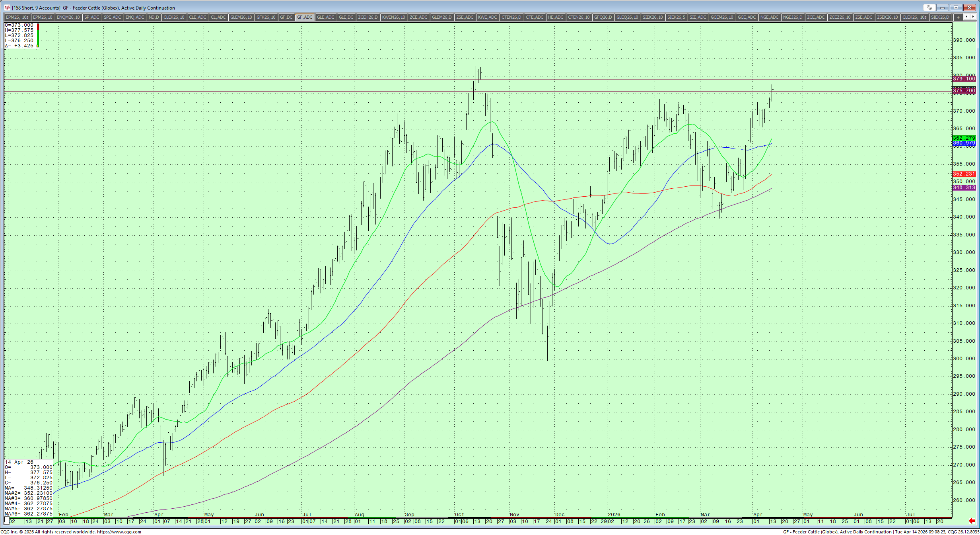Click the purple 348.313 moving average label
Viewport: 980px width, 535px height.
tap(964, 187)
